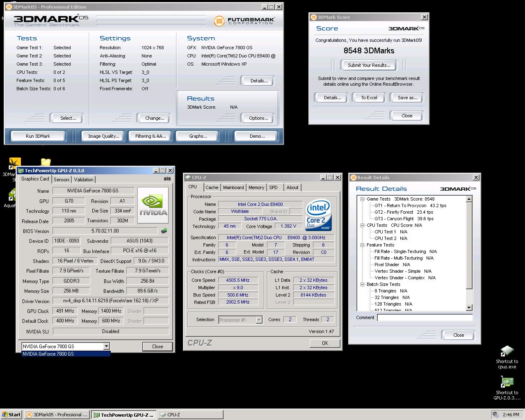Choose NVIDIA GeForce 7800 GS list entry
This screenshot has height=420, width=525.
(x=66, y=354)
